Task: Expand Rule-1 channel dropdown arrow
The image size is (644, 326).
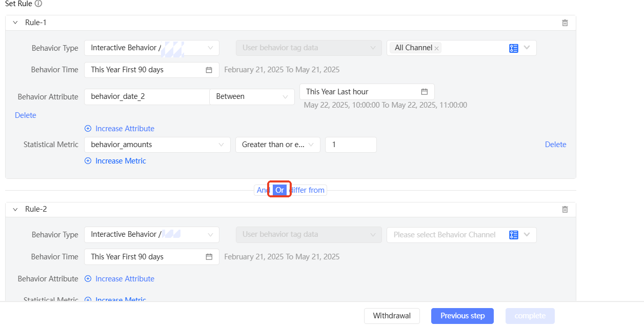Action: coord(528,48)
